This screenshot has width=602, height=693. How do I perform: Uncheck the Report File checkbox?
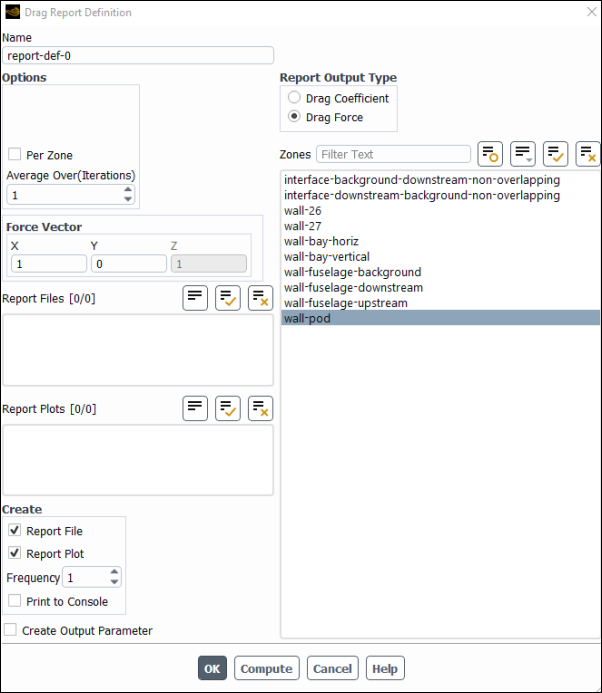pos(15,530)
